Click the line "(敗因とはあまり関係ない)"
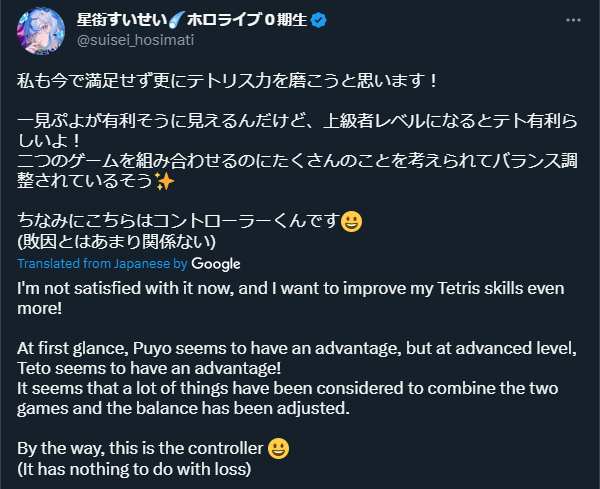Viewport: 600px width, 489px height. (x=116, y=241)
